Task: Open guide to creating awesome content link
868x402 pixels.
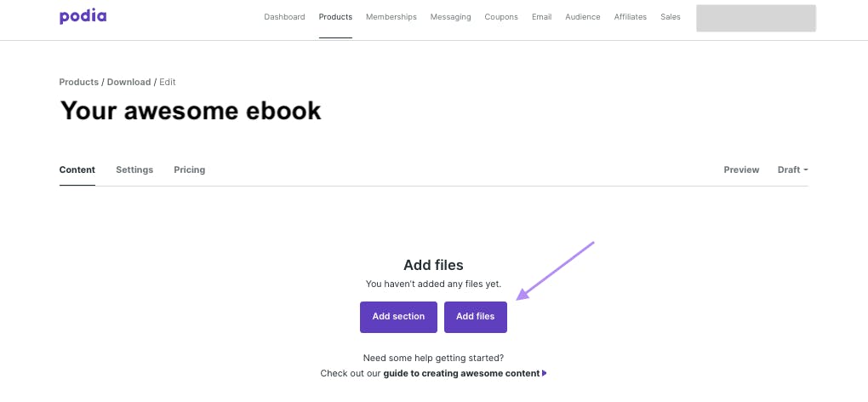Action: tap(461, 374)
